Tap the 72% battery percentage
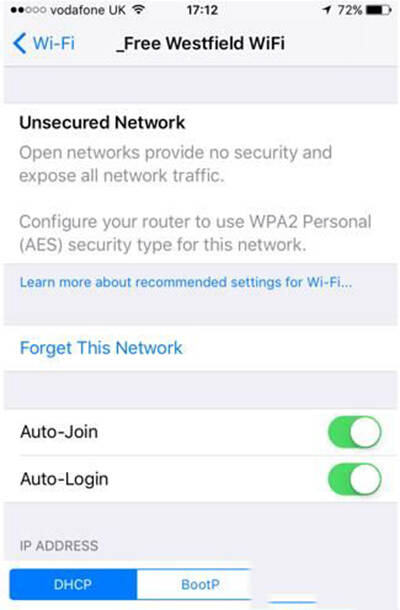The image size is (400, 610). [350, 10]
